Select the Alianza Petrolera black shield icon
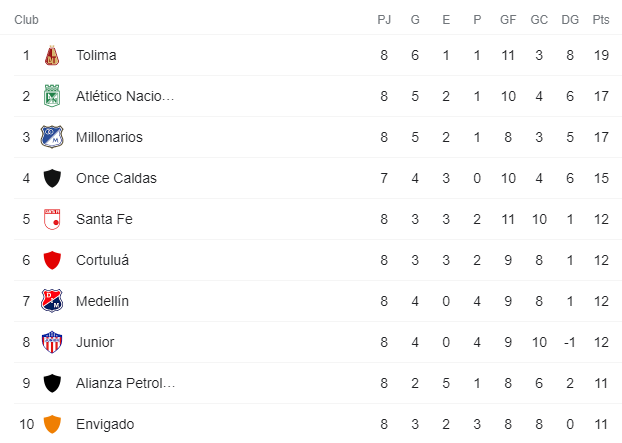 [x=52, y=383]
